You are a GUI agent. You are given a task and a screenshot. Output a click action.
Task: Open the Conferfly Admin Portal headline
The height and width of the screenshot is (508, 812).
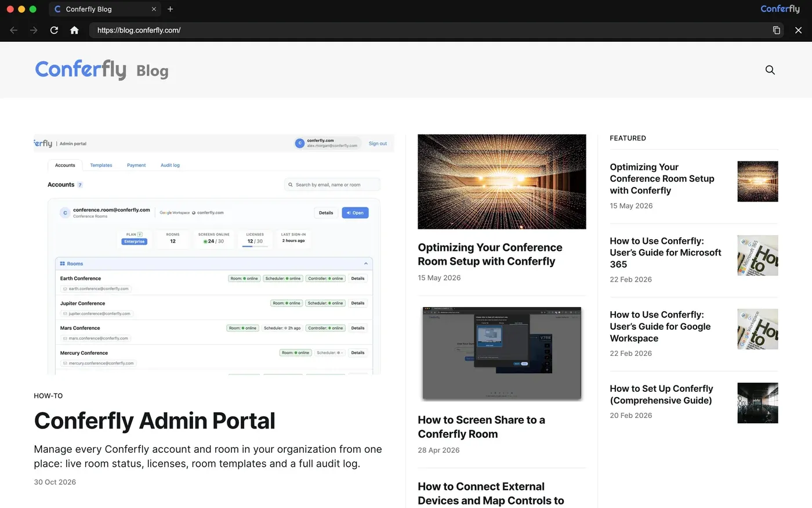154,421
